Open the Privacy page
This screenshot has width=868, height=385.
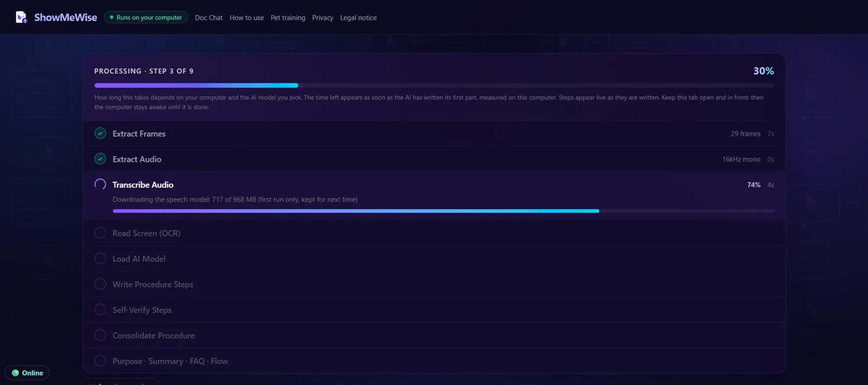click(x=323, y=18)
